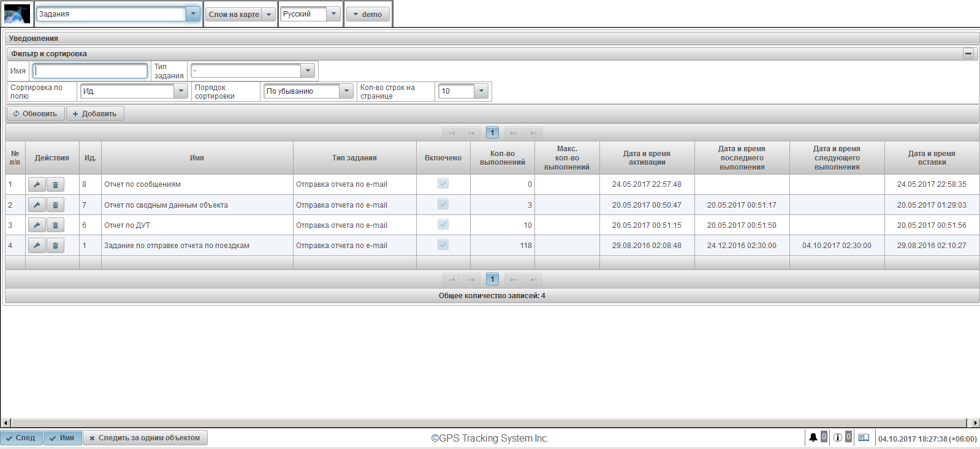Open the 'Слои на карте' menu

[x=240, y=14]
